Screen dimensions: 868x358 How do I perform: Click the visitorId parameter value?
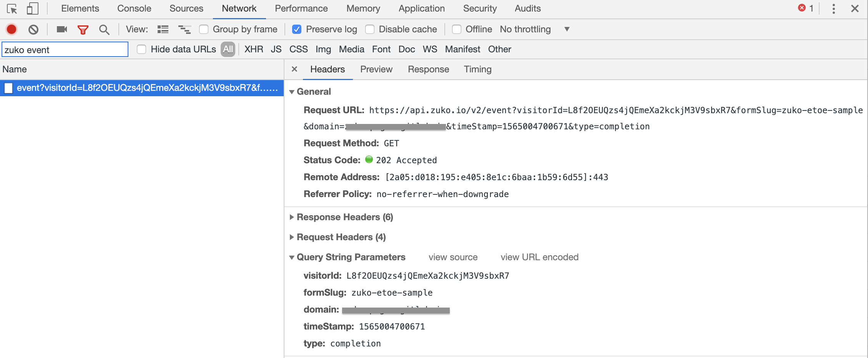(428, 276)
